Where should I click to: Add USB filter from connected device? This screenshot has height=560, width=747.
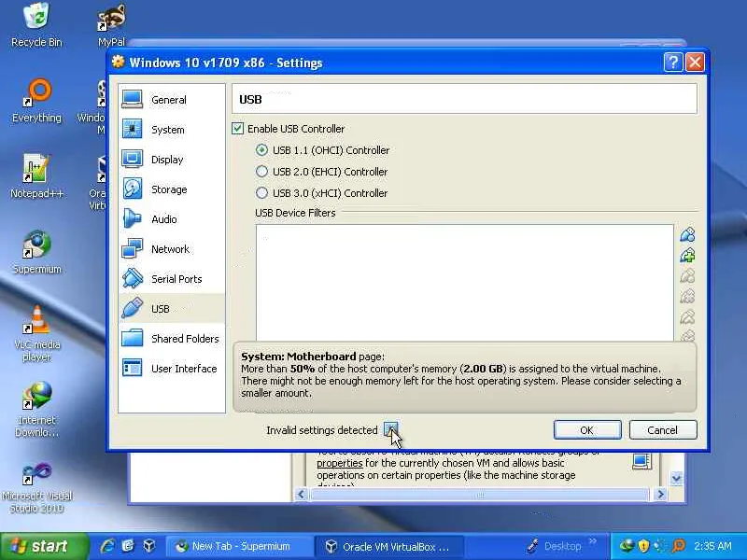[687, 255]
